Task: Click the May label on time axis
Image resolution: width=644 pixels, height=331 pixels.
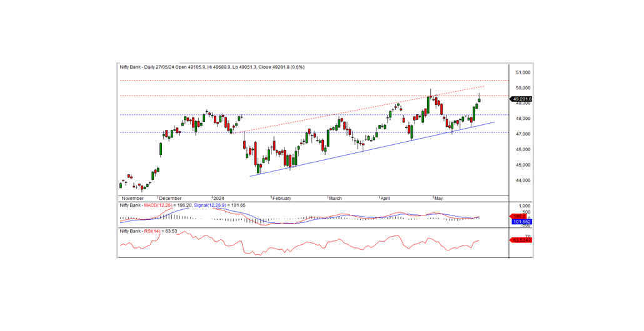Action: point(439,199)
